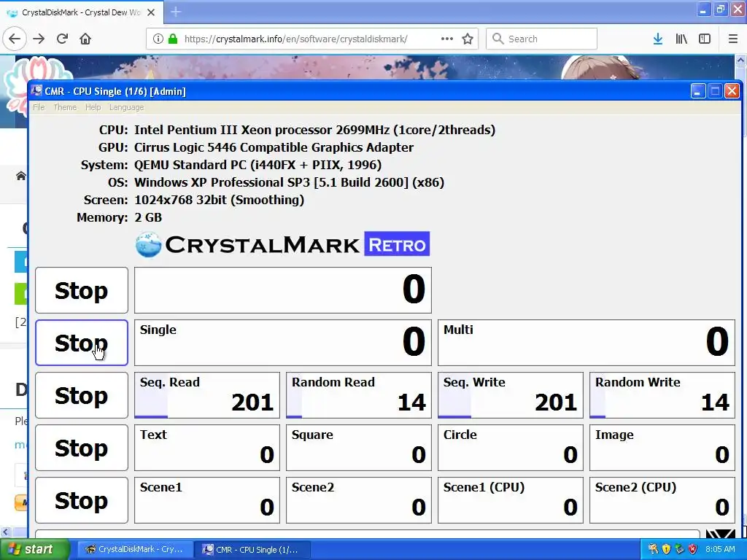Click the CrystalMark Retro logo
747x560 pixels.
point(282,244)
